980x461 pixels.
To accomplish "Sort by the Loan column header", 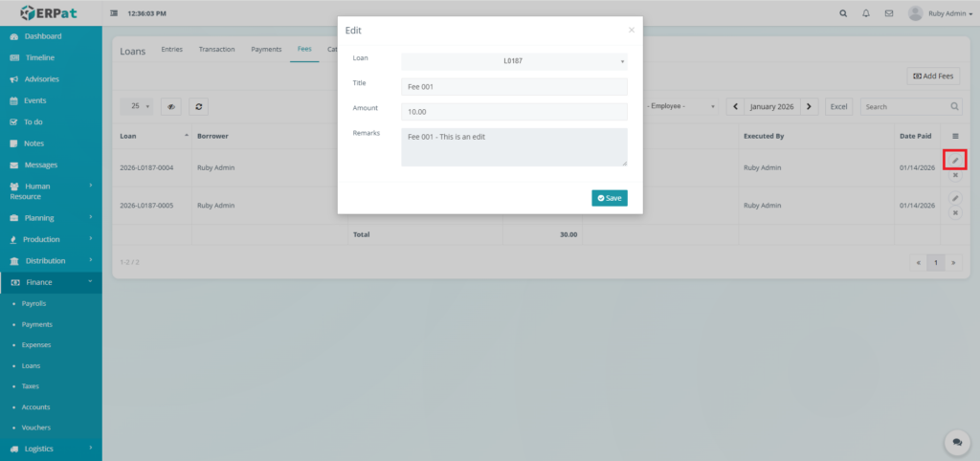I will pyautogui.click(x=152, y=136).
